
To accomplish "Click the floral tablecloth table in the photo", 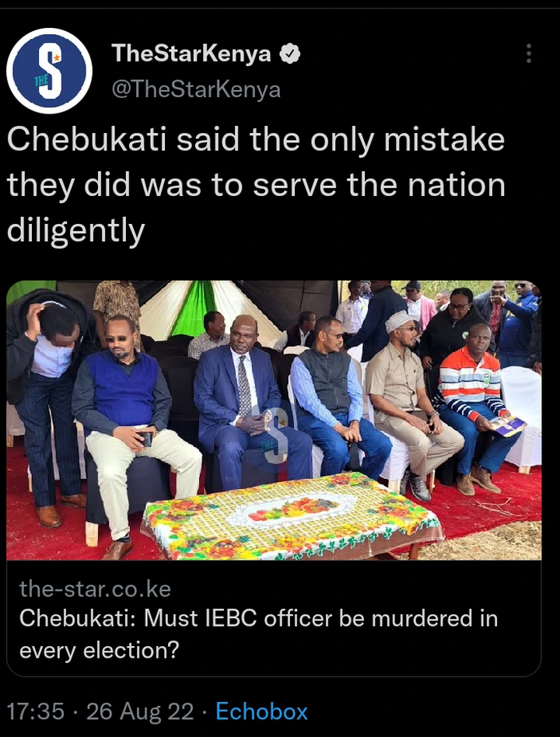I will [x=292, y=515].
